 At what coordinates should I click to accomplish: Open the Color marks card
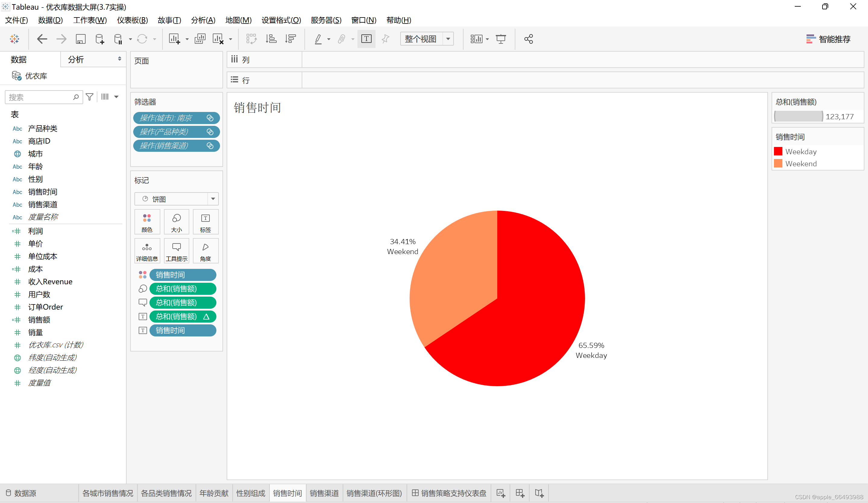point(147,222)
